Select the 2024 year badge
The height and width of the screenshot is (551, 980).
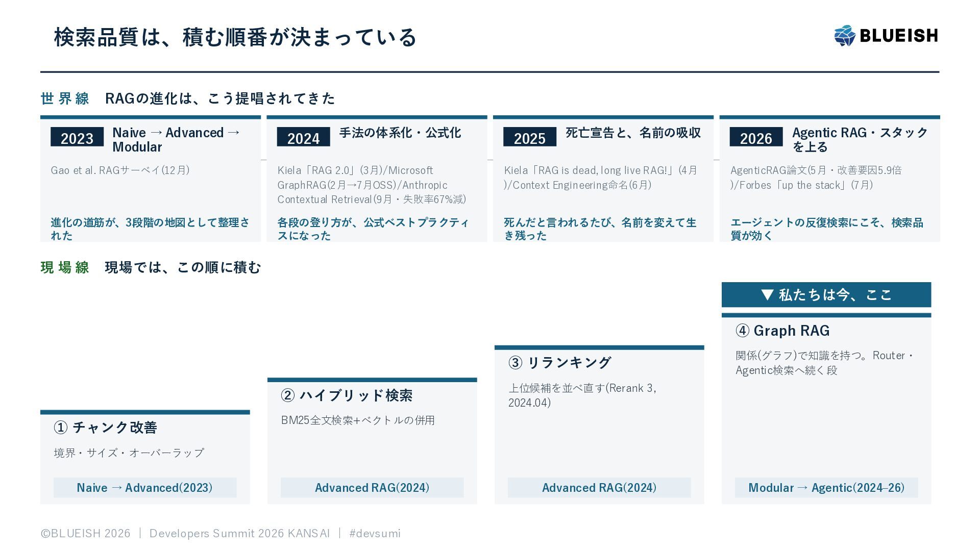[303, 138]
